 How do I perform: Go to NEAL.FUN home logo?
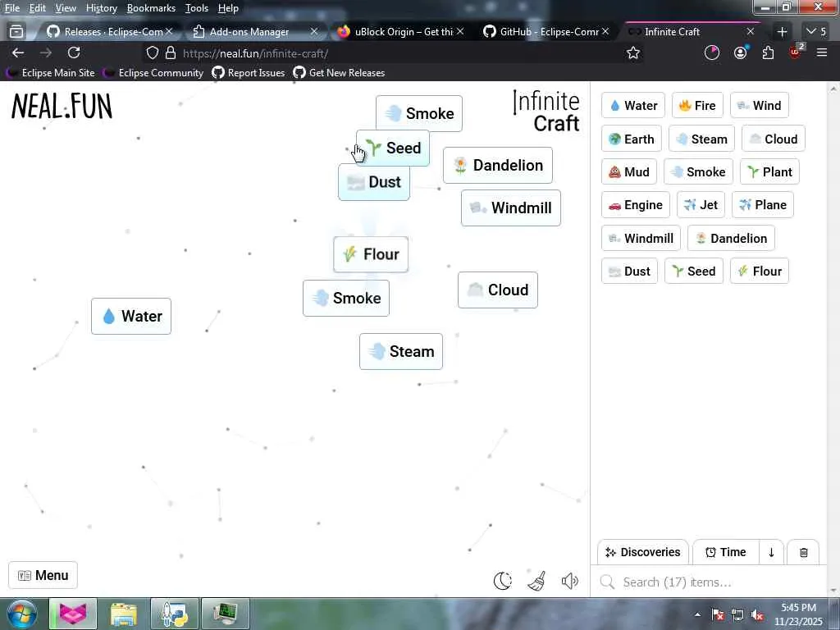tap(62, 106)
